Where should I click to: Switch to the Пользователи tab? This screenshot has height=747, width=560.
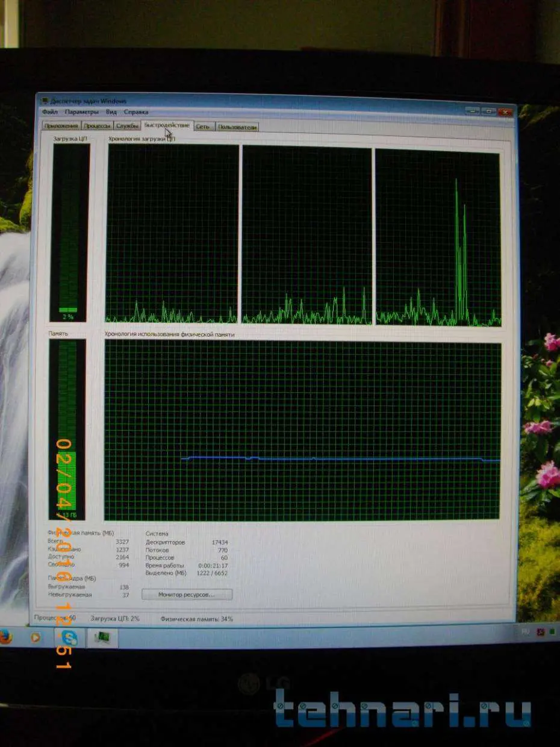[x=237, y=127]
